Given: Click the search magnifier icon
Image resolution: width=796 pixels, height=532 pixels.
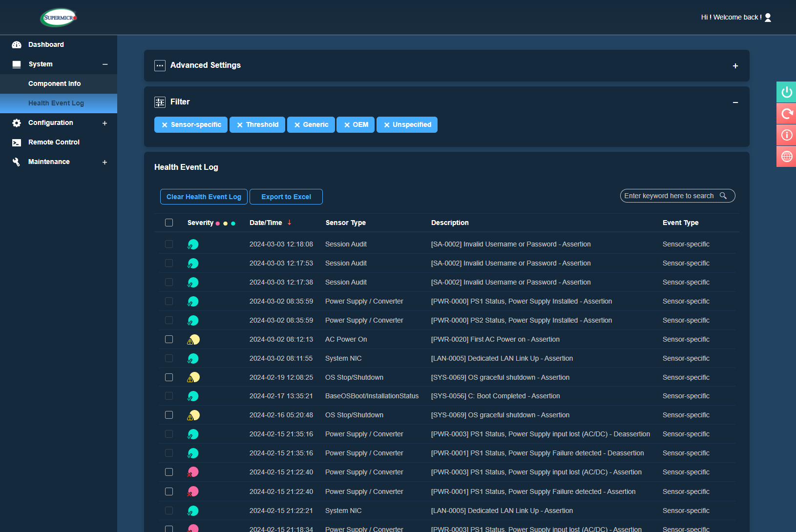Looking at the screenshot, I should click(723, 196).
